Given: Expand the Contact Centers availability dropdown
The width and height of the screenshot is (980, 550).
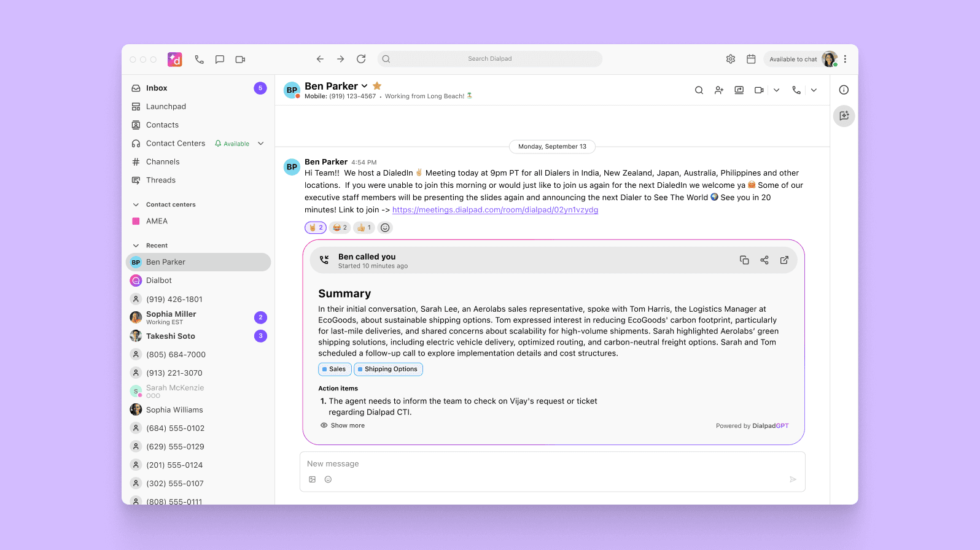Looking at the screenshot, I should tap(261, 144).
